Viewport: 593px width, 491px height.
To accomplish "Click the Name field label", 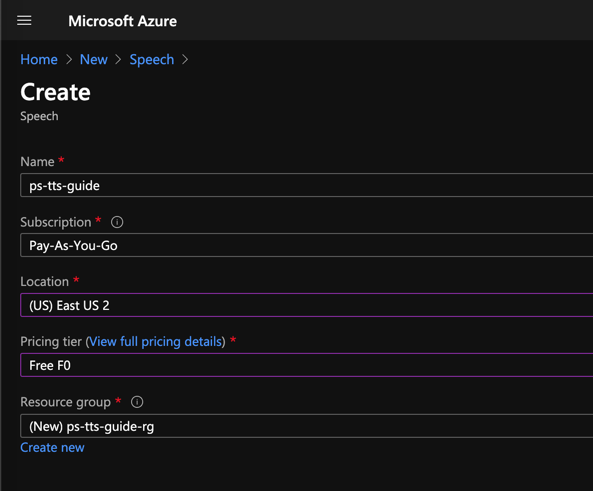I will coord(37,162).
